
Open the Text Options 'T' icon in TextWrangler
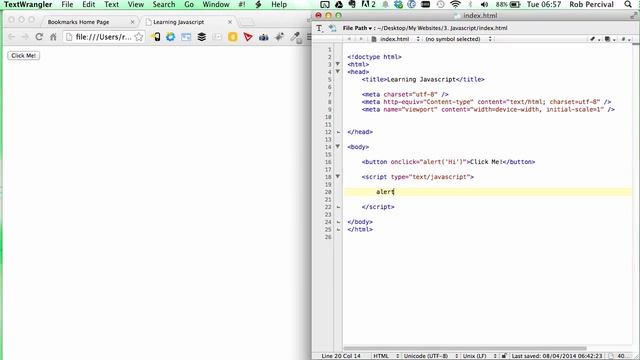[x=319, y=28]
